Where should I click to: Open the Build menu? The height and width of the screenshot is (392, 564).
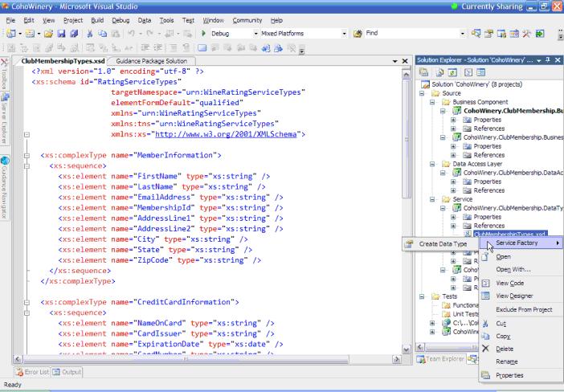click(x=97, y=21)
